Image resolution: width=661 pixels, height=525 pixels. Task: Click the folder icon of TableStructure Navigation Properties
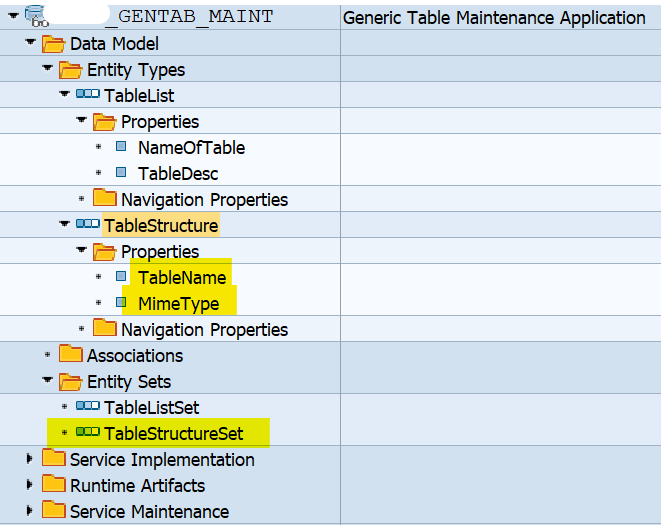(105, 328)
